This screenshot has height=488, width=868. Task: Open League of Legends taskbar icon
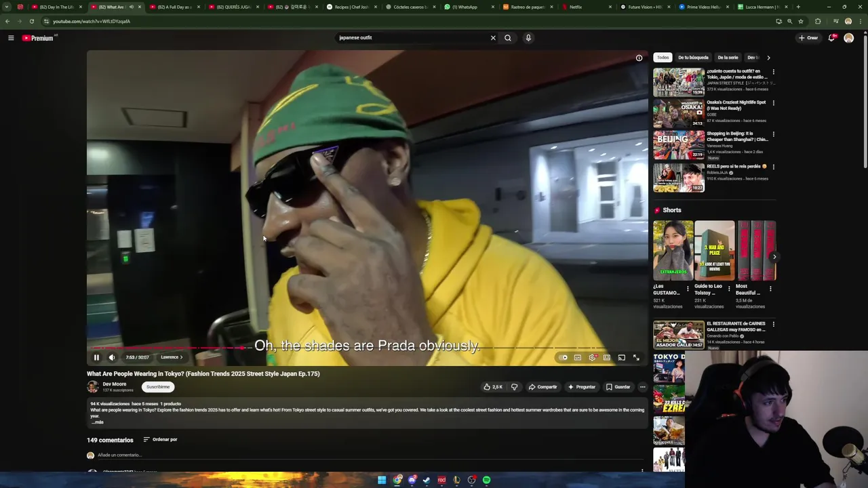point(456,480)
